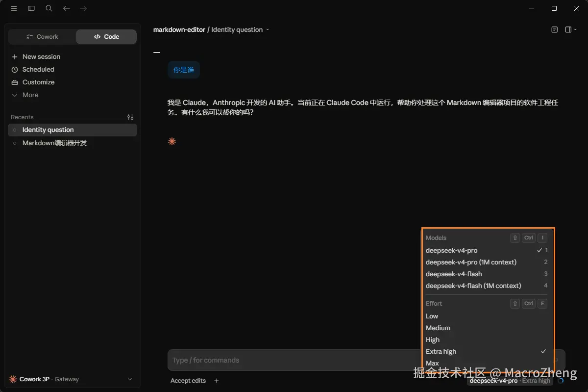Image resolution: width=588 pixels, height=392 pixels.
Task: Click the 你是谁 user message bubble
Action: [x=184, y=70]
